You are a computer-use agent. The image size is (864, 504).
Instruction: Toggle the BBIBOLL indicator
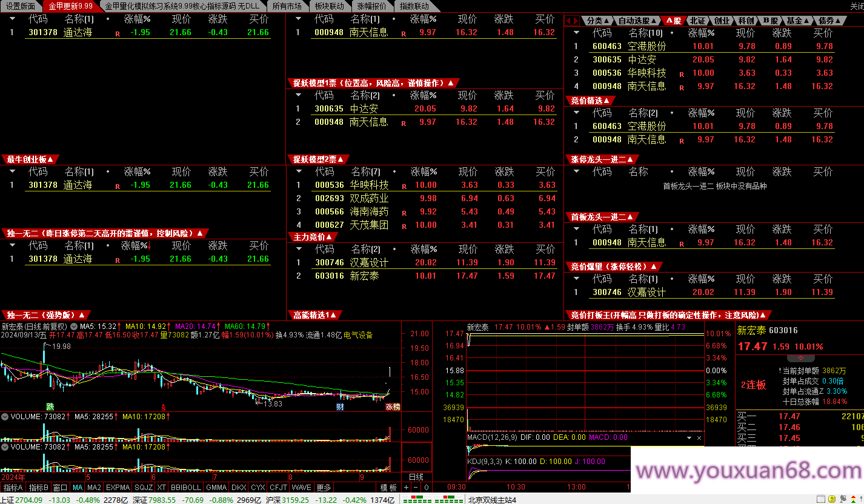click(x=185, y=488)
